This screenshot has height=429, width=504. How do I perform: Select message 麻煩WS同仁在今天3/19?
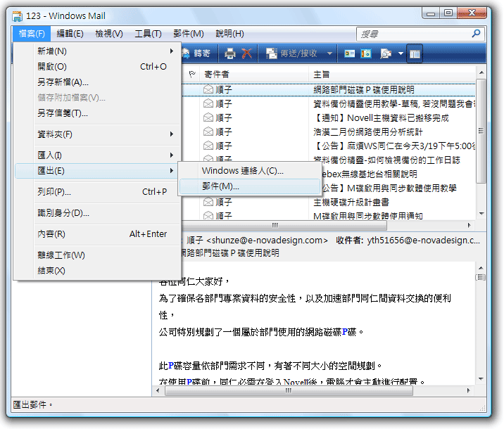click(x=393, y=146)
